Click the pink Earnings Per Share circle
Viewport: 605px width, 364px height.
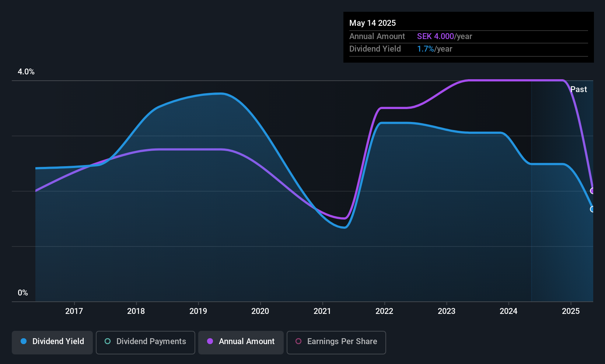(x=298, y=341)
